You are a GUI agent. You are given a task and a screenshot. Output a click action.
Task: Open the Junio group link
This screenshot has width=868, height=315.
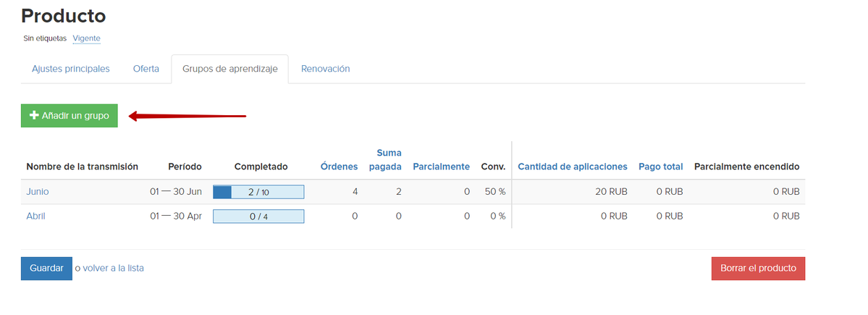38,192
